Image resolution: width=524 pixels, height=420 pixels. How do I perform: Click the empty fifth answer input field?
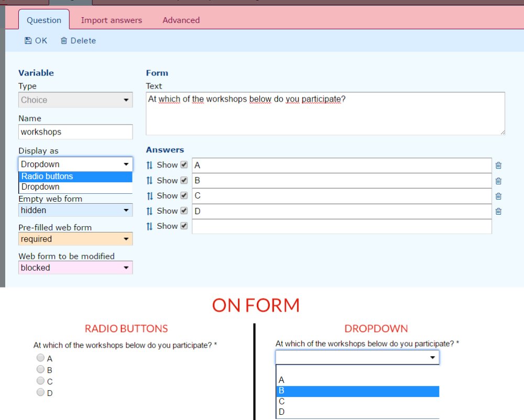tap(342, 226)
